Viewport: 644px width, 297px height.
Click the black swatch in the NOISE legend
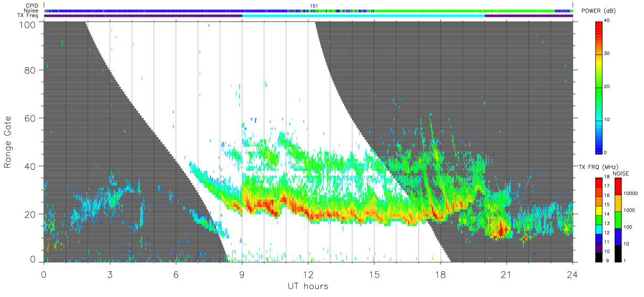click(617, 253)
